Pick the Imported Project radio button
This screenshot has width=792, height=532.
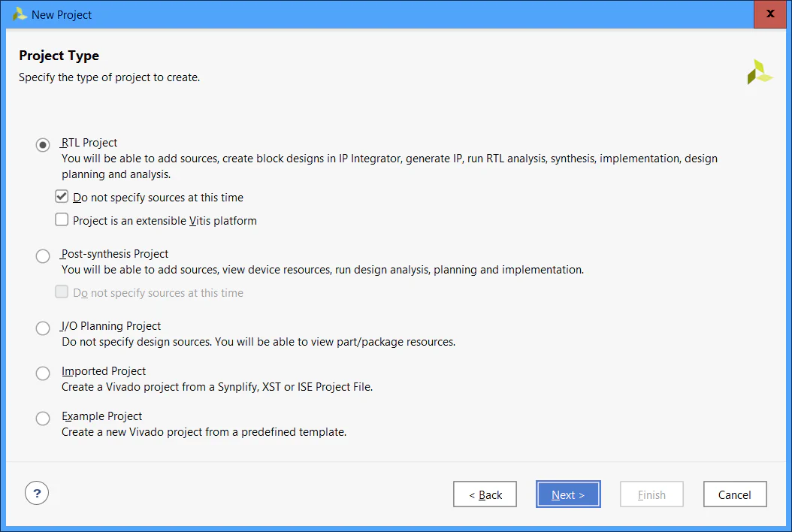click(x=44, y=373)
